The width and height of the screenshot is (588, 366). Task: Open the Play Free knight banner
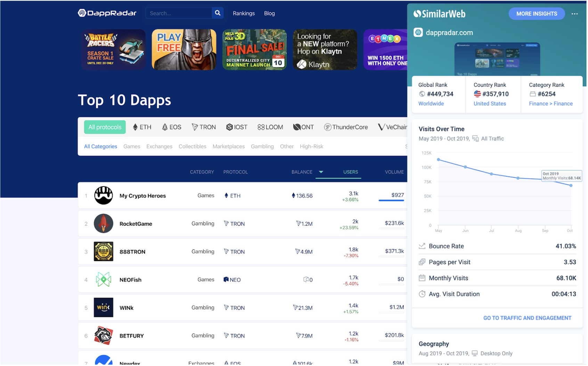pos(184,49)
